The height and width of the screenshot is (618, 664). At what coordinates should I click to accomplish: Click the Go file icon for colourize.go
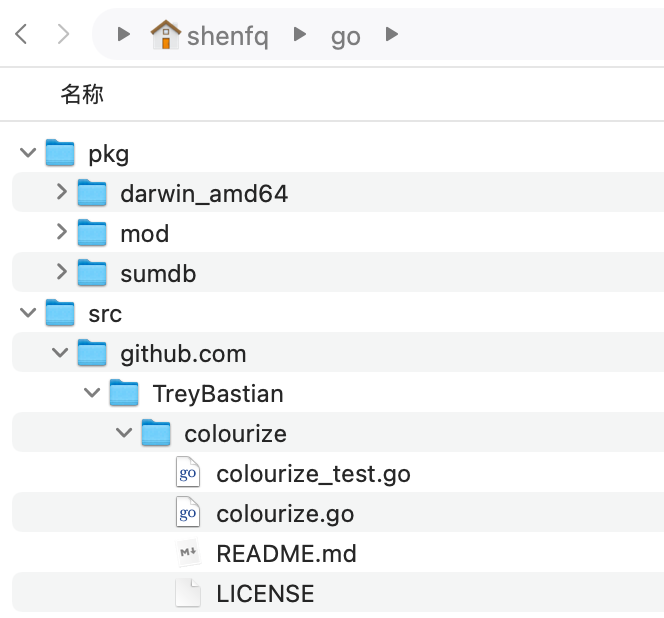click(188, 514)
